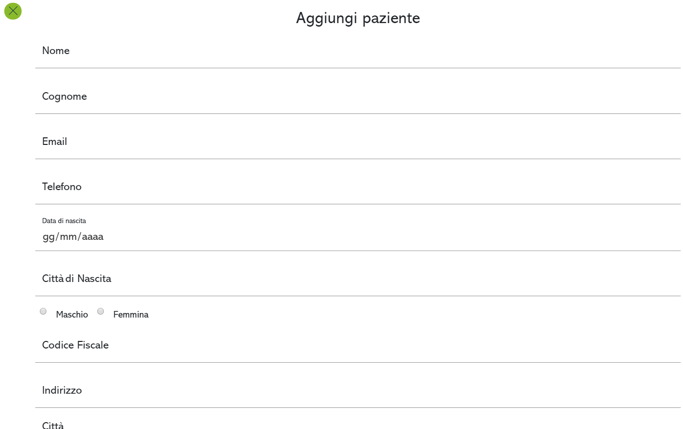Click the Maschio label text

[72, 314]
